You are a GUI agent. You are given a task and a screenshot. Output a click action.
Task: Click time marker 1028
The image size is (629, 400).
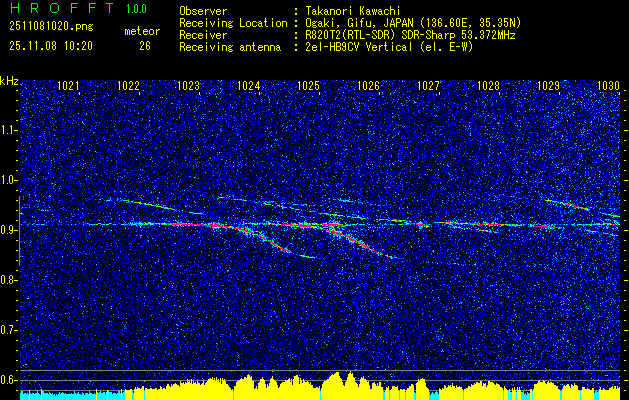489,85
